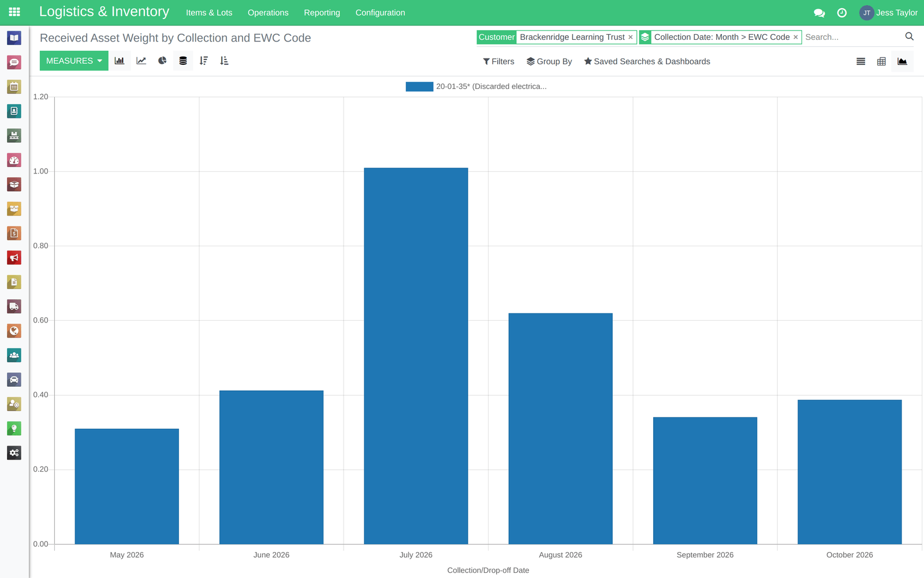Switch to bar chart mode

pos(120,61)
